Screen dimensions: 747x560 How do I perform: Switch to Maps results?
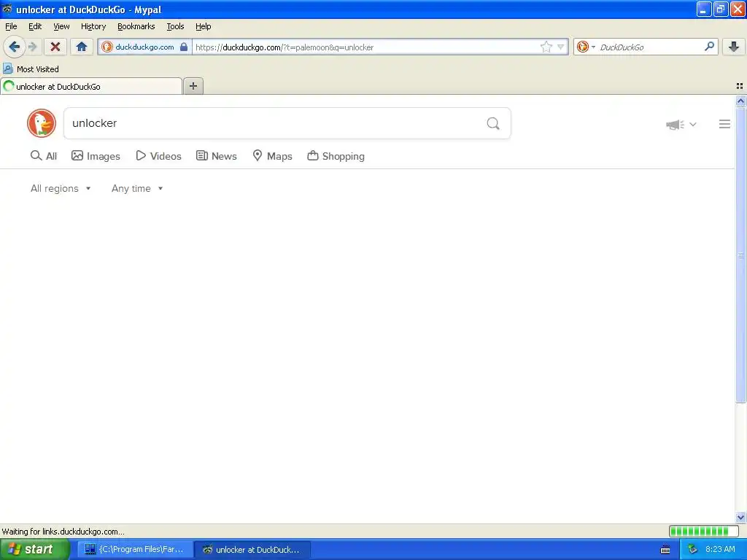(273, 156)
